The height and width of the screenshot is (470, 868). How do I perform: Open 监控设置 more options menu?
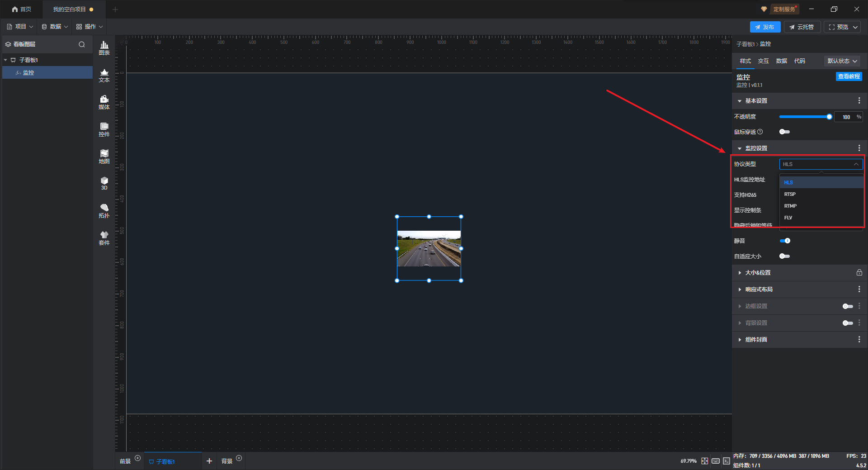[x=859, y=148]
